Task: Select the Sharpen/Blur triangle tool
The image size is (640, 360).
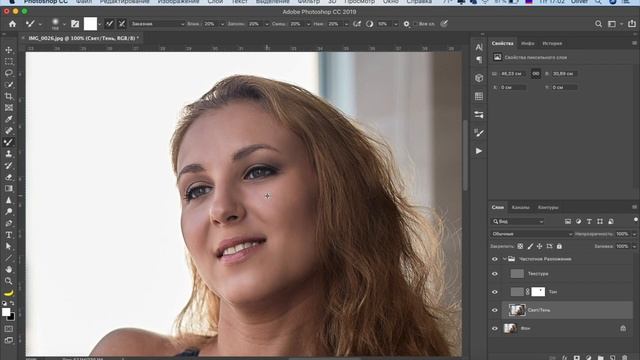Action: [x=9, y=200]
